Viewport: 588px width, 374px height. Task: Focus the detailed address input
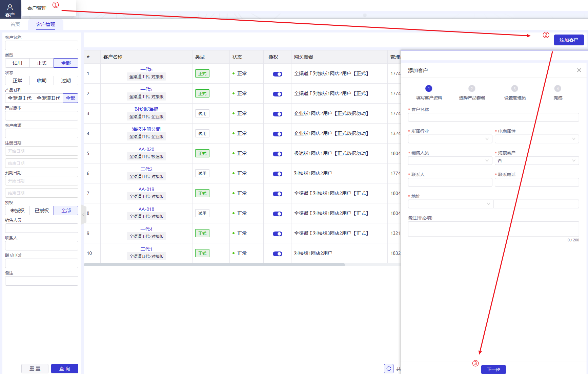pos(536,204)
